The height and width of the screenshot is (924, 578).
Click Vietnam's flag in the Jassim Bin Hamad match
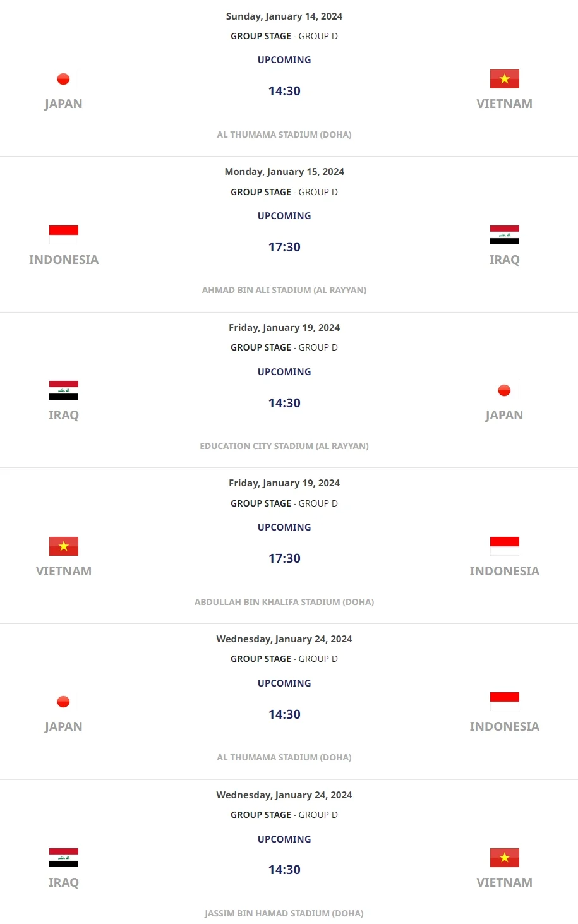click(504, 858)
